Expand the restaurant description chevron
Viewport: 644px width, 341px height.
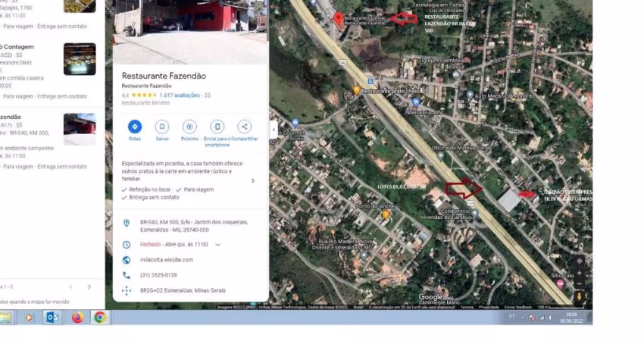point(252,181)
